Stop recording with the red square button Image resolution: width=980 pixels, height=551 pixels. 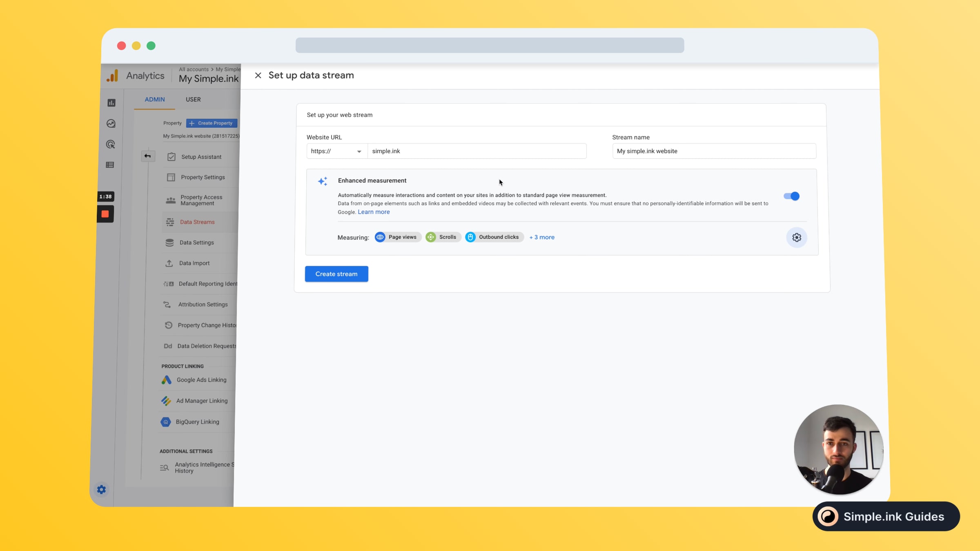pos(105,214)
